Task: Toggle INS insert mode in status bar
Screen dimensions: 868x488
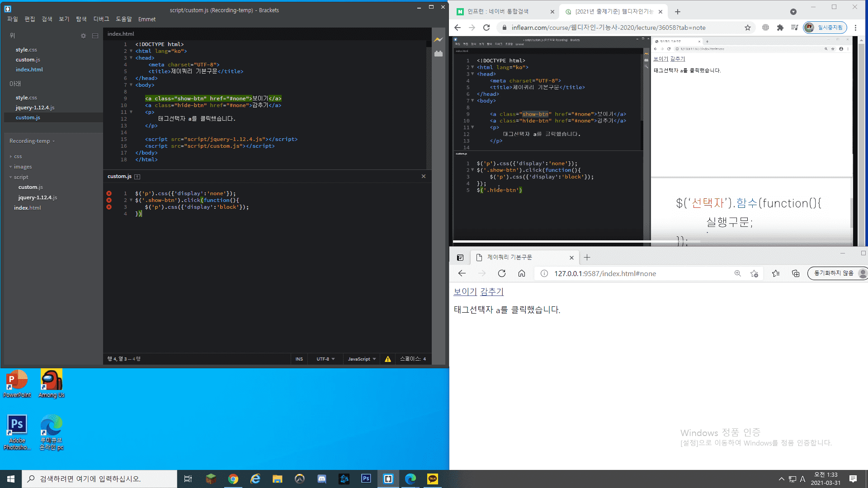Action: 299,359
